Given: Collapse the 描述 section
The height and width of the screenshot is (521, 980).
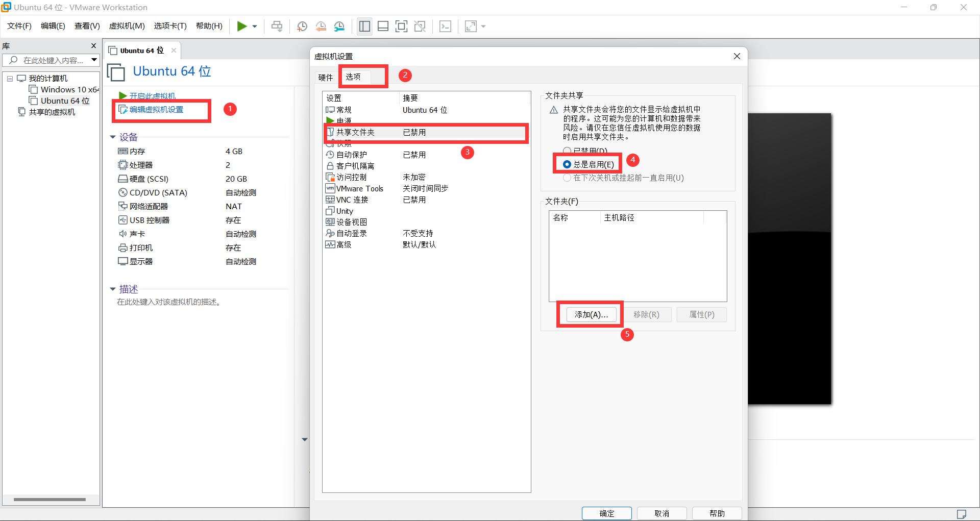Looking at the screenshot, I should [x=113, y=289].
